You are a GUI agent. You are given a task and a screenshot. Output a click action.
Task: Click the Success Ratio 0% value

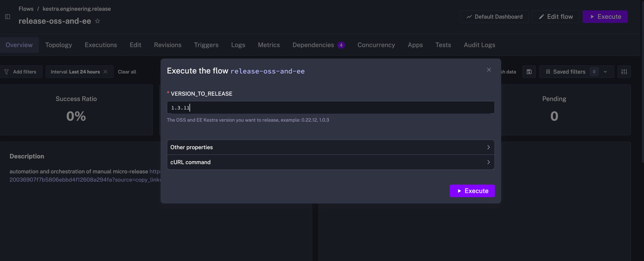click(76, 116)
